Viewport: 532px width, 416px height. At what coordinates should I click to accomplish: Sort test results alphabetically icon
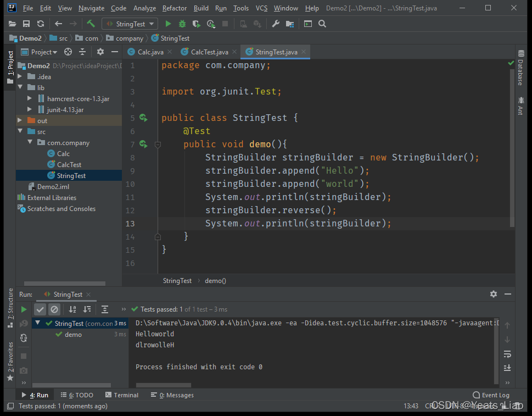pyautogui.click(x=72, y=309)
